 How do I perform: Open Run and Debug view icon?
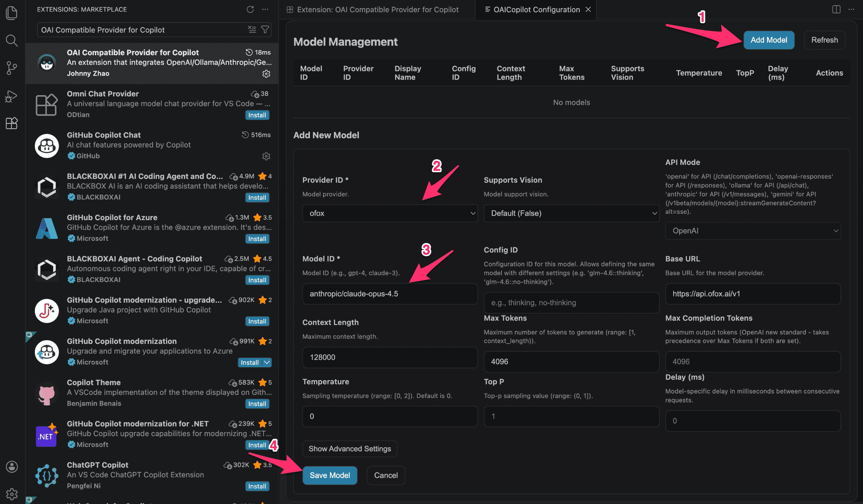pyautogui.click(x=12, y=96)
